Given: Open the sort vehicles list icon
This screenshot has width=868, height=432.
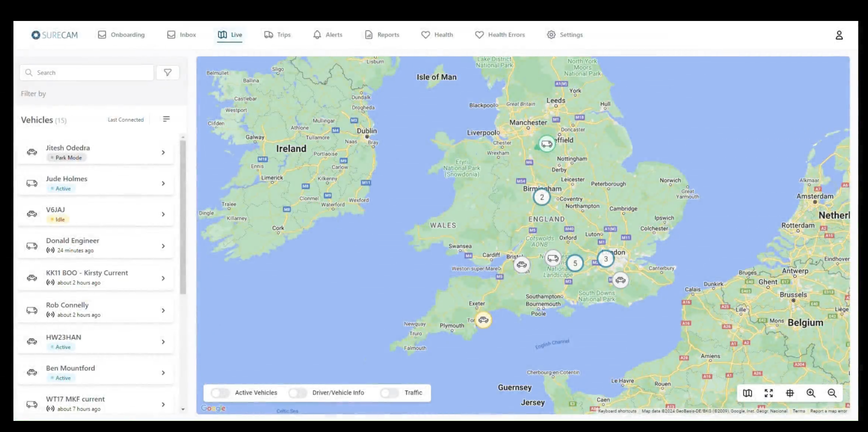Looking at the screenshot, I should 166,119.
